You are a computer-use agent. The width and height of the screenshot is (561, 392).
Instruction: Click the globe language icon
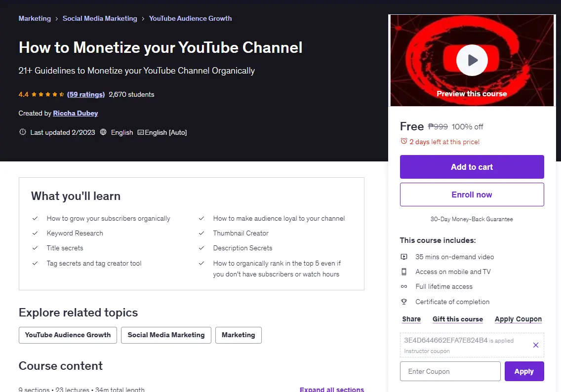pyautogui.click(x=103, y=132)
